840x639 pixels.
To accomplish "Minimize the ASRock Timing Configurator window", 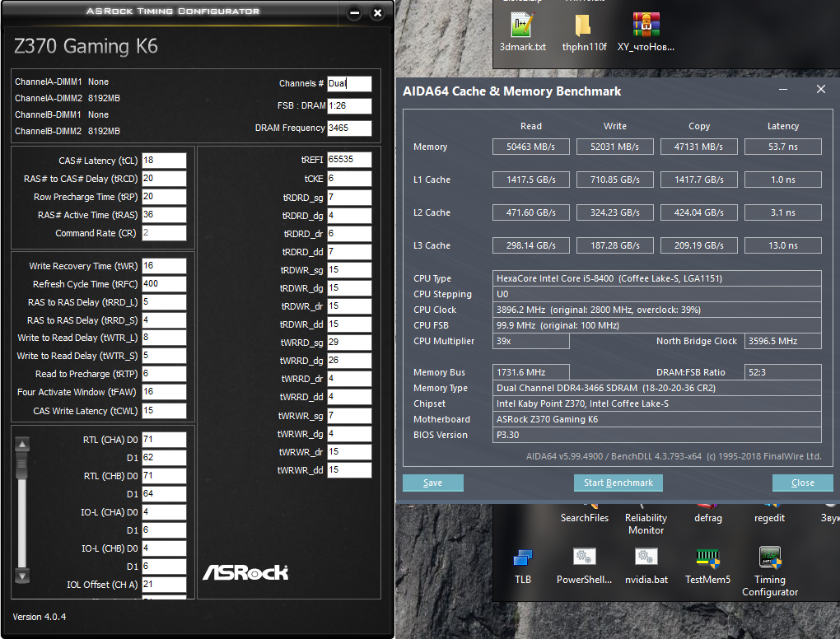I will pyautogui.click(x=354, y=13).
